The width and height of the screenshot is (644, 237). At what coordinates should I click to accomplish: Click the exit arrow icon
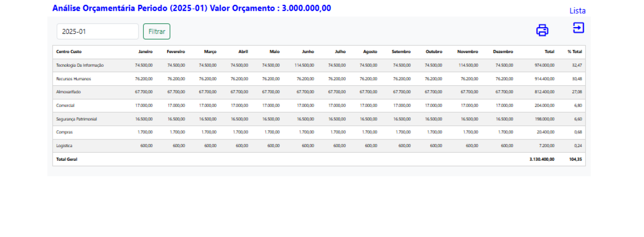point(578,28)
